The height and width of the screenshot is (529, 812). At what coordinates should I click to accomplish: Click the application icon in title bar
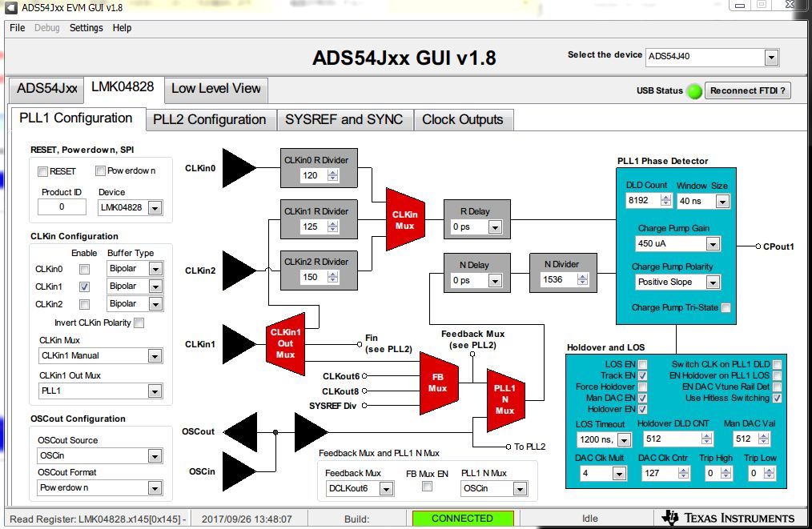pyautogui.click(x=11, y=7)
